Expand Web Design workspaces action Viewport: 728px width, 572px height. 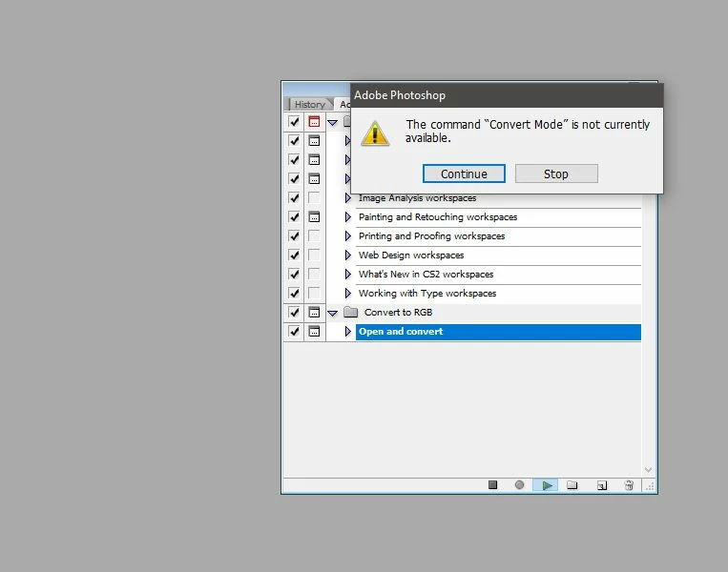point(347,255)
